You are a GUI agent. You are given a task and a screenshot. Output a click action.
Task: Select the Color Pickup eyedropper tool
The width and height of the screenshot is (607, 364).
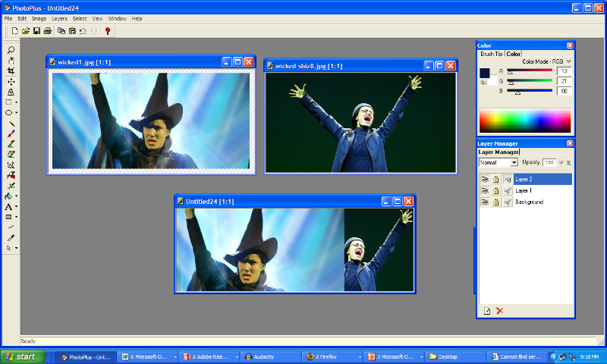point(11,237)
